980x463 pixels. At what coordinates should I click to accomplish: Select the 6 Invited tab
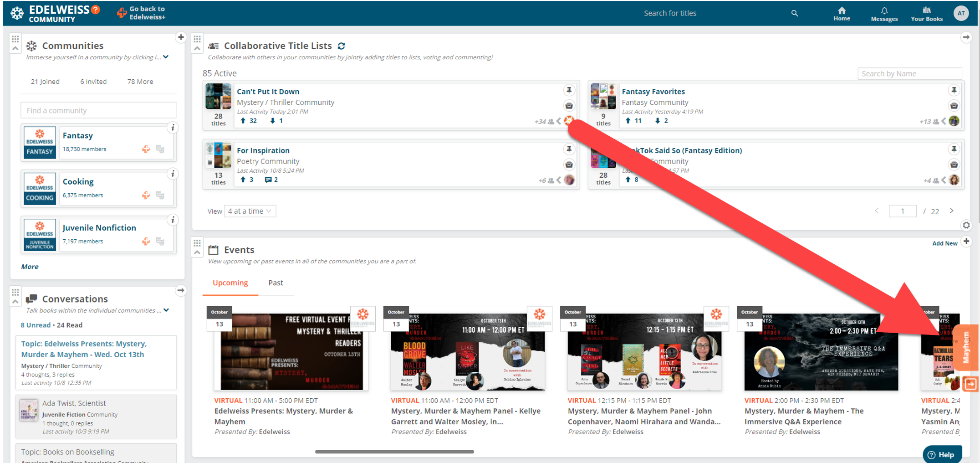(x=93, y=82)
